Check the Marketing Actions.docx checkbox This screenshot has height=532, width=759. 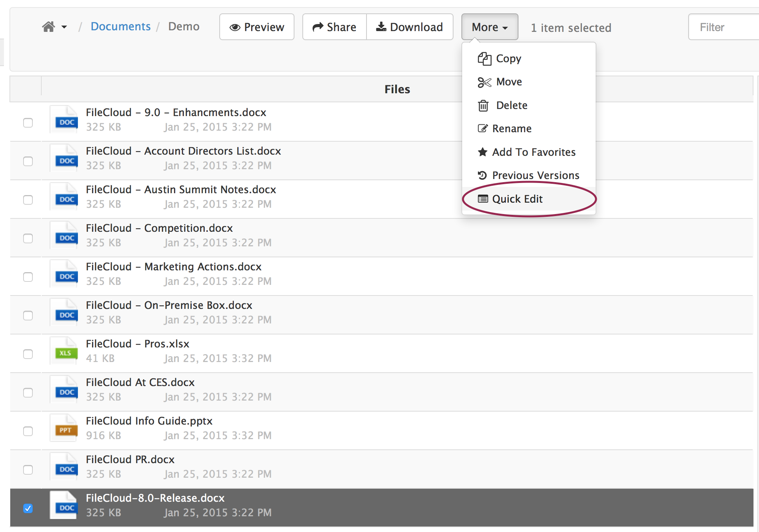[28, 277]
